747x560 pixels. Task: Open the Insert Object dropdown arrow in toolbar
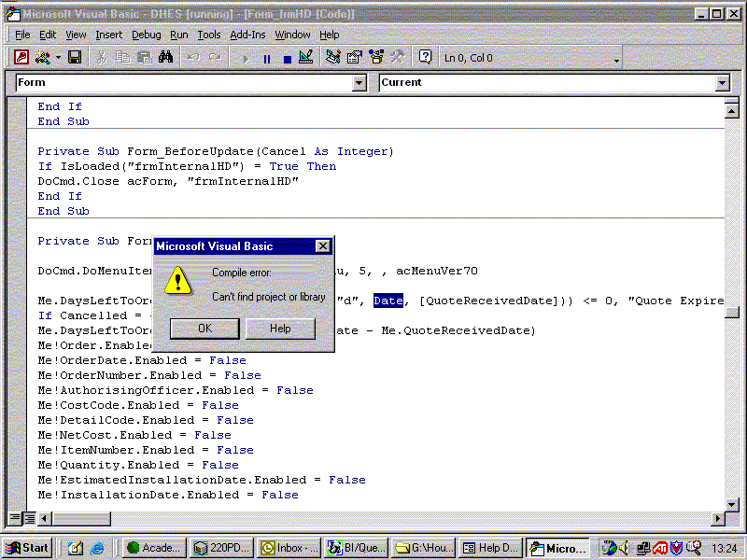[58, 58]
